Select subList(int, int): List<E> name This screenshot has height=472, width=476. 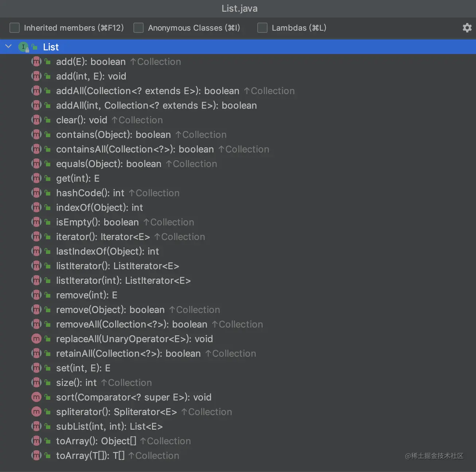(x=109, y=426)
